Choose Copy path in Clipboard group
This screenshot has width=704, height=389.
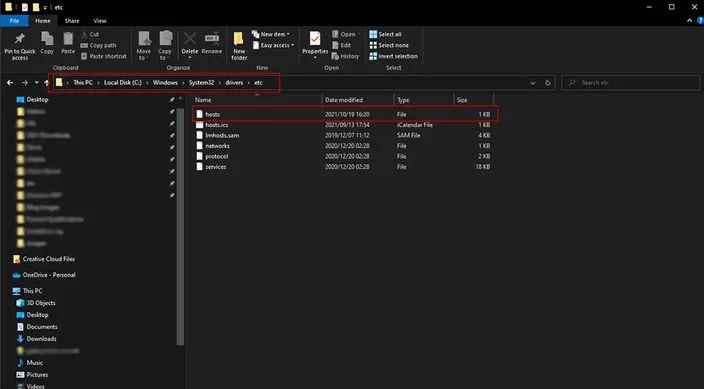[x=98, y=45]
